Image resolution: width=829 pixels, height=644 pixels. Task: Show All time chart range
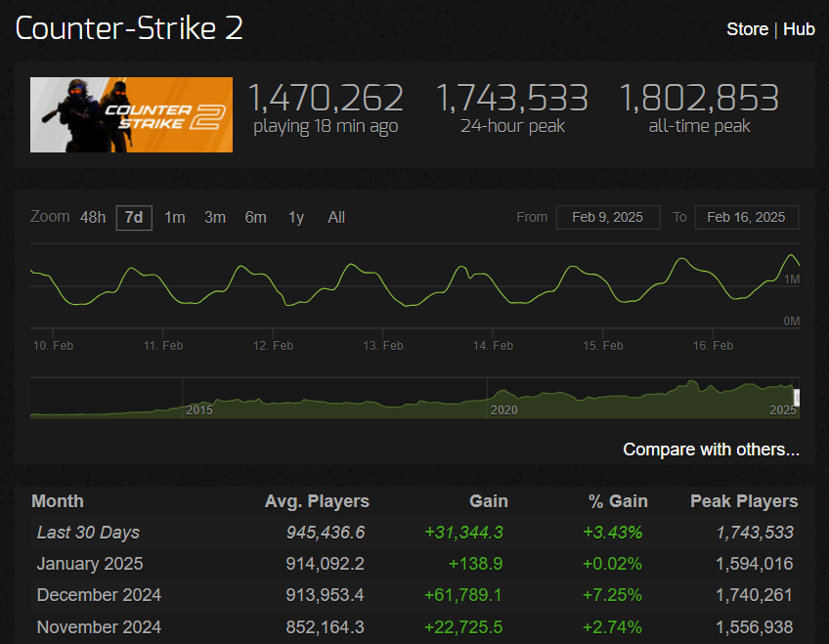point(336,218)
